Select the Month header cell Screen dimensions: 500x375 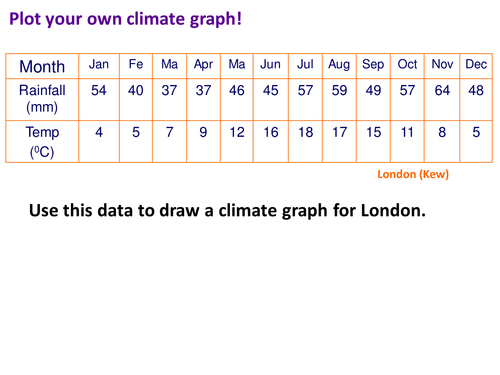coord(42,66)
